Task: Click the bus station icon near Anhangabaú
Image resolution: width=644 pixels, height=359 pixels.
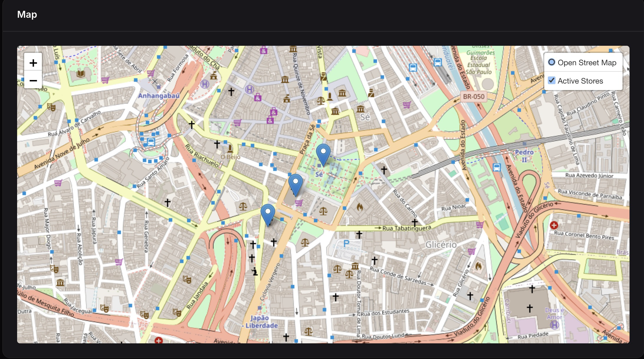Action: [151, 142]
